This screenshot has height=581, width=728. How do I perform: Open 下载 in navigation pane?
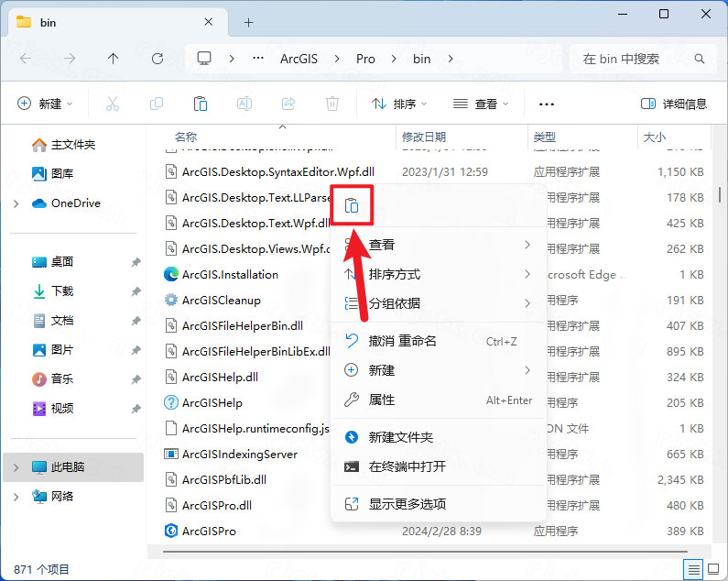pyautogui.click(x=52, y=291)
